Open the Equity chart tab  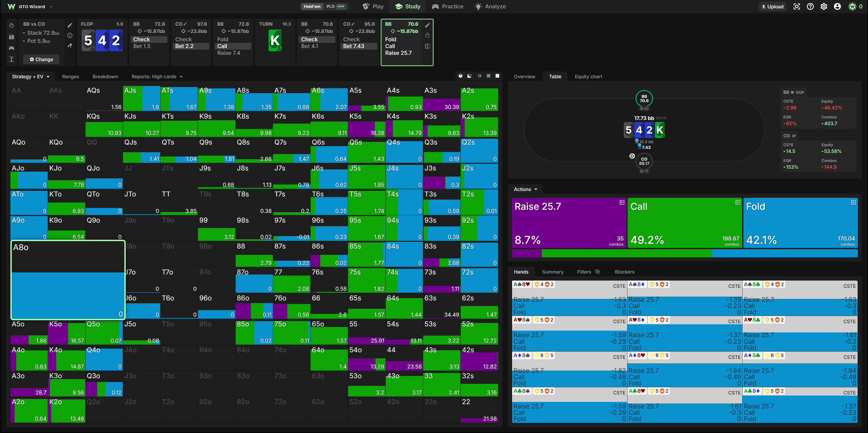588,76
